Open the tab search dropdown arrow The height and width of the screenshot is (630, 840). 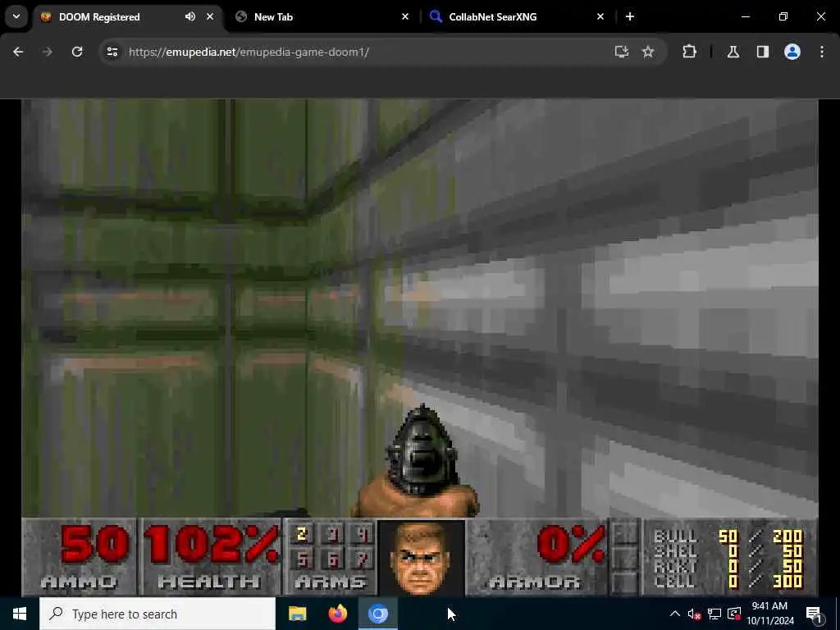coord(16,16)
